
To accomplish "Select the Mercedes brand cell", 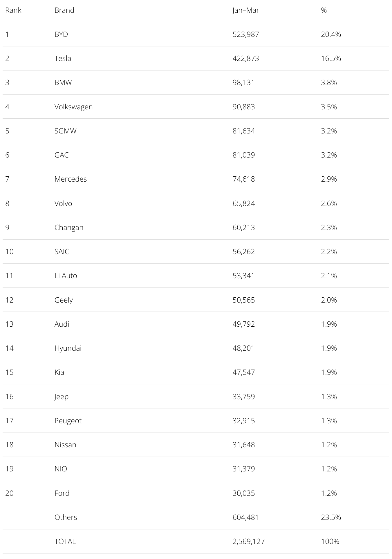I will tap(71, 179).
